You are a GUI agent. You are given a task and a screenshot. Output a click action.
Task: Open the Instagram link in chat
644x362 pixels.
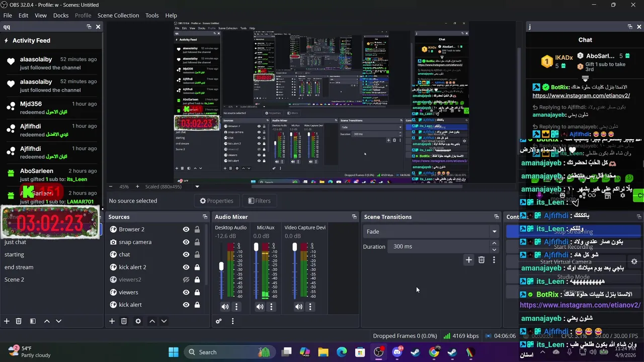tap(581, 96)
